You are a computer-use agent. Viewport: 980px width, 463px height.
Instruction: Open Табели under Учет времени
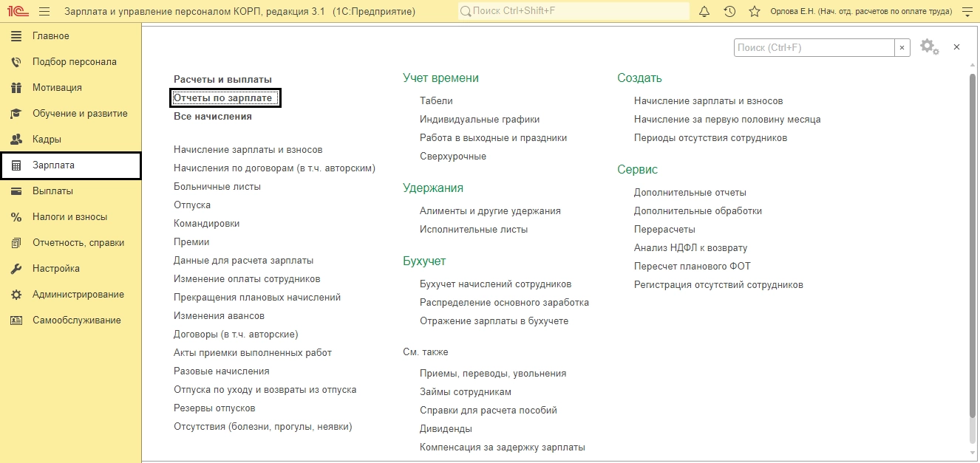tap(436, 100)
